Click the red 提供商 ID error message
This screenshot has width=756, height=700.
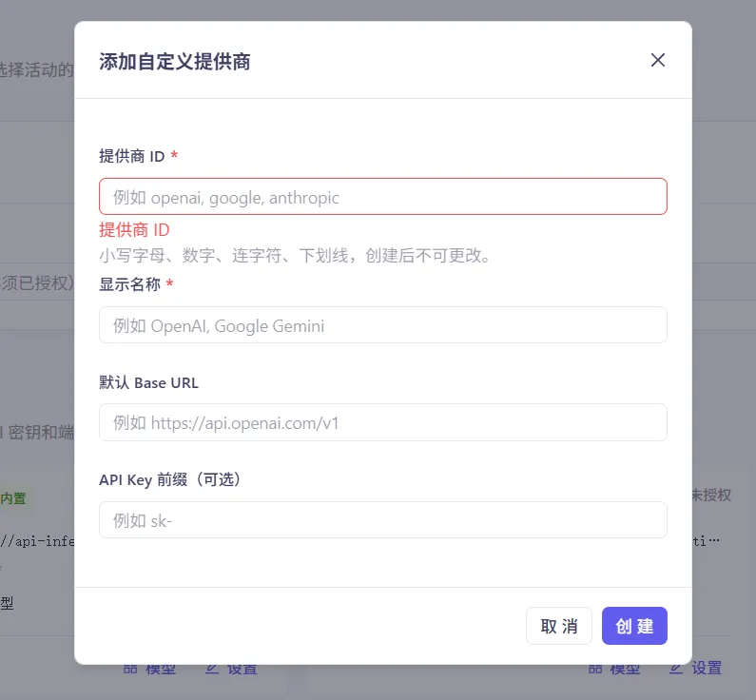[x=134, y=230]
